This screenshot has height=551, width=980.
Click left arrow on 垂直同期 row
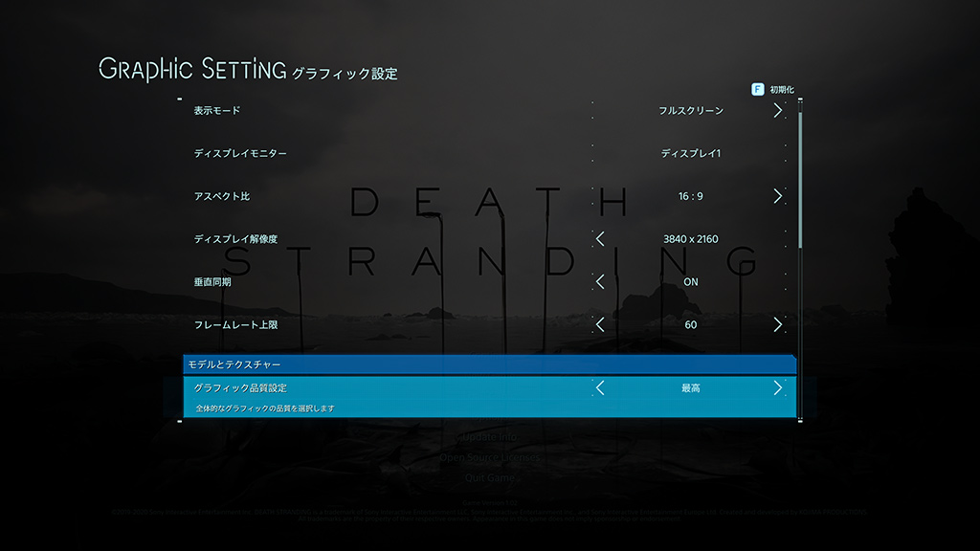[600, 282]
